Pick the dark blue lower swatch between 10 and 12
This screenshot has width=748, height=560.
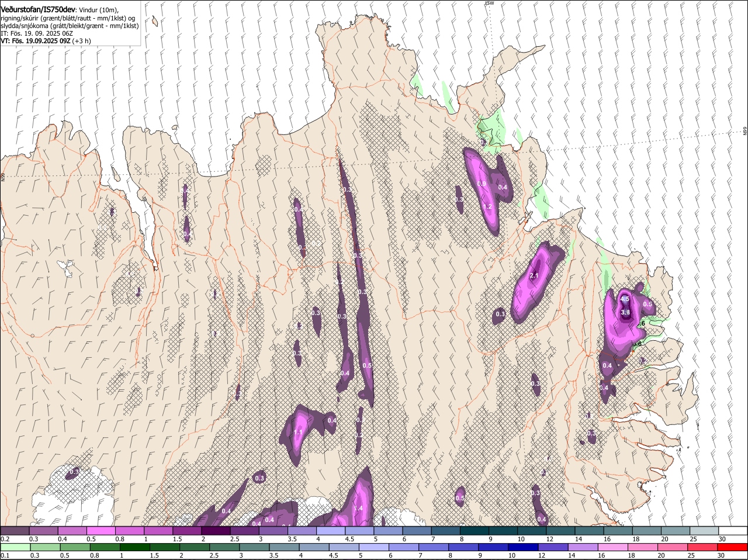coord(524,547)
